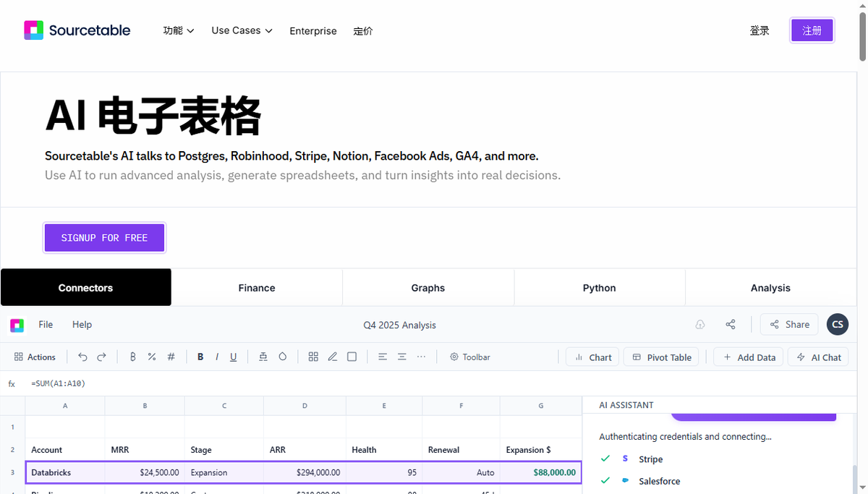Click the undo arrow icon
868x494 pixels.
(x=82, y=357)
